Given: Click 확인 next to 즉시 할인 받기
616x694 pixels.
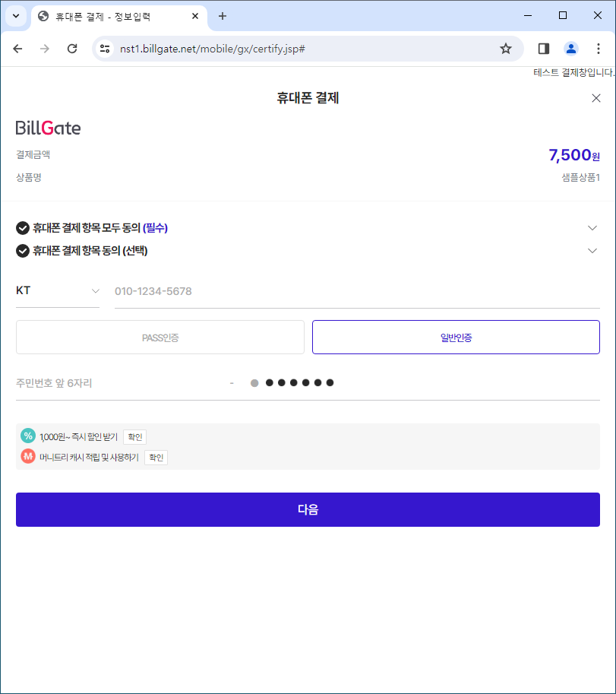Looking at the screenshot, I should pyautogui.click(x=135, y=437).
